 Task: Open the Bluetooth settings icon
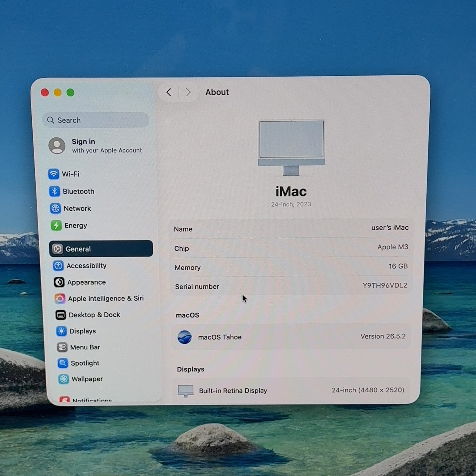pos(54,191)
